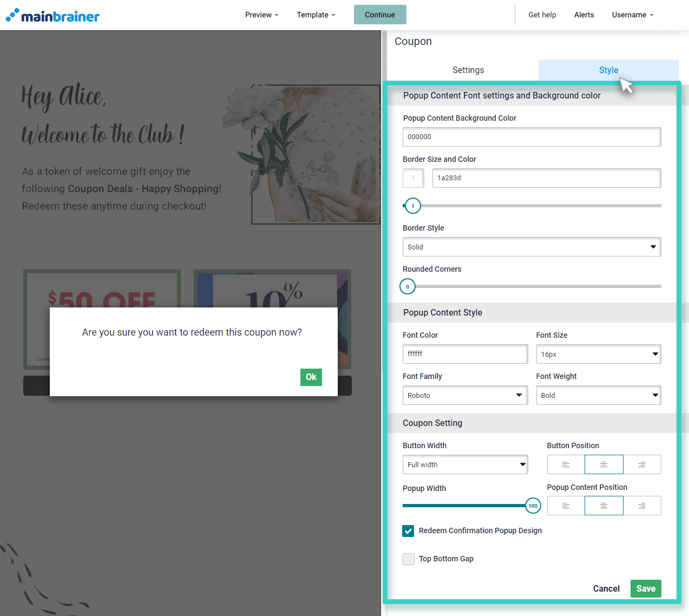Viewport: 689px width, 616px height.
Task: Set Button Position to left align
Action: point(566,464)
